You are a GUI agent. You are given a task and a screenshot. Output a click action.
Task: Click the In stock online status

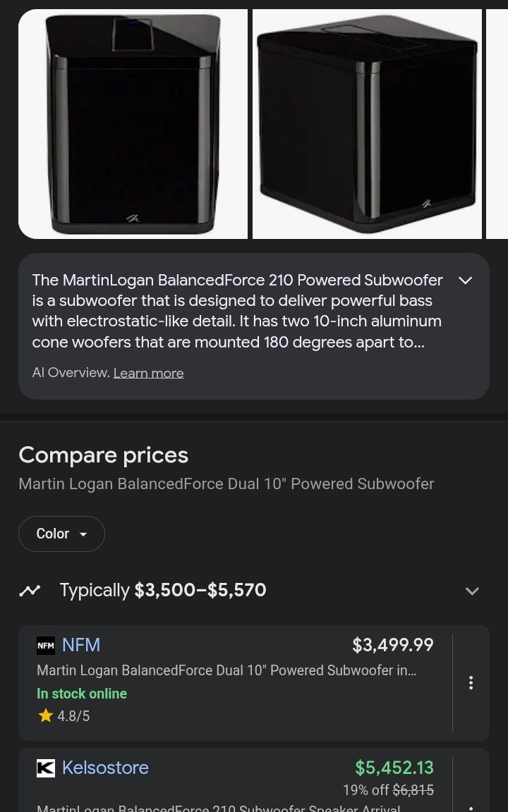[82, 694]
